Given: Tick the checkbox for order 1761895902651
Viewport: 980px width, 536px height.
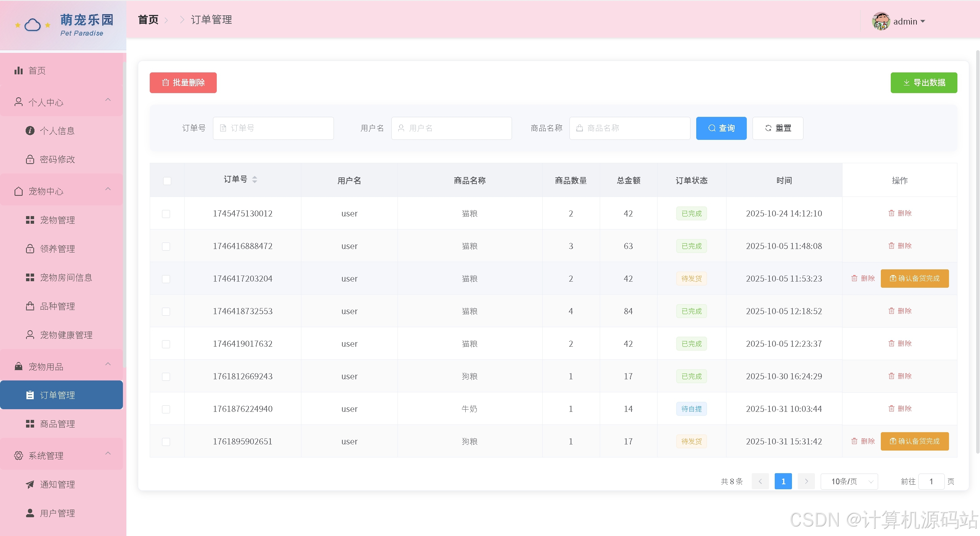Looking at the screenshot, I should point(166,442).
